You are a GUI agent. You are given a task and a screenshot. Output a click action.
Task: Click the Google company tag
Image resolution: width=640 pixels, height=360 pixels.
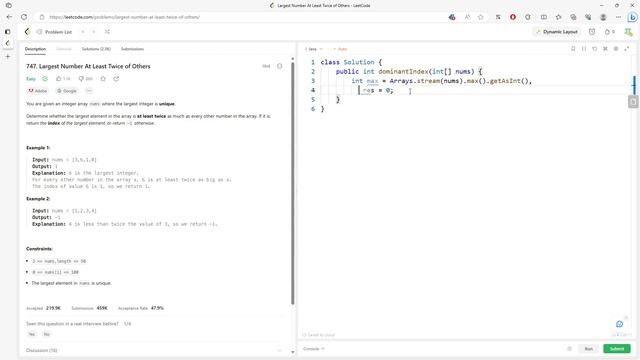(x=67, y=91)
